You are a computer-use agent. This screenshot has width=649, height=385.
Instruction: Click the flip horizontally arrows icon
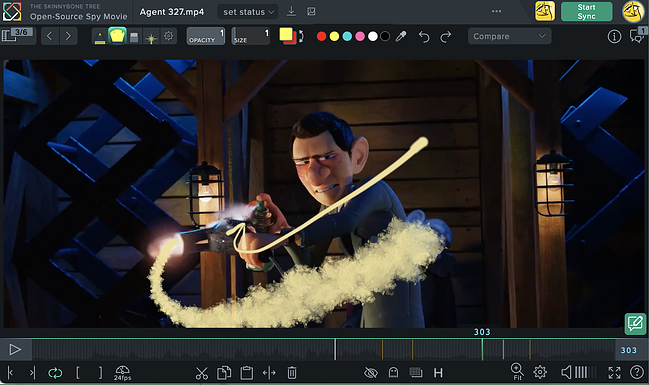[x=269, y=373]
